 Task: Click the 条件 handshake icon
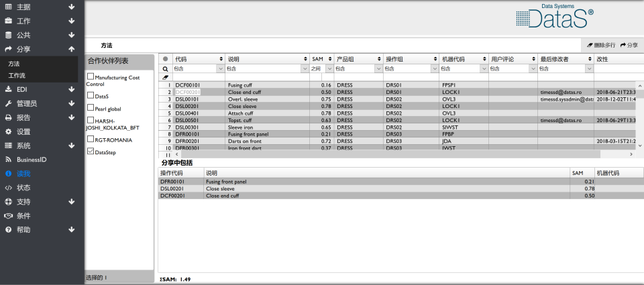click(8, 216)
